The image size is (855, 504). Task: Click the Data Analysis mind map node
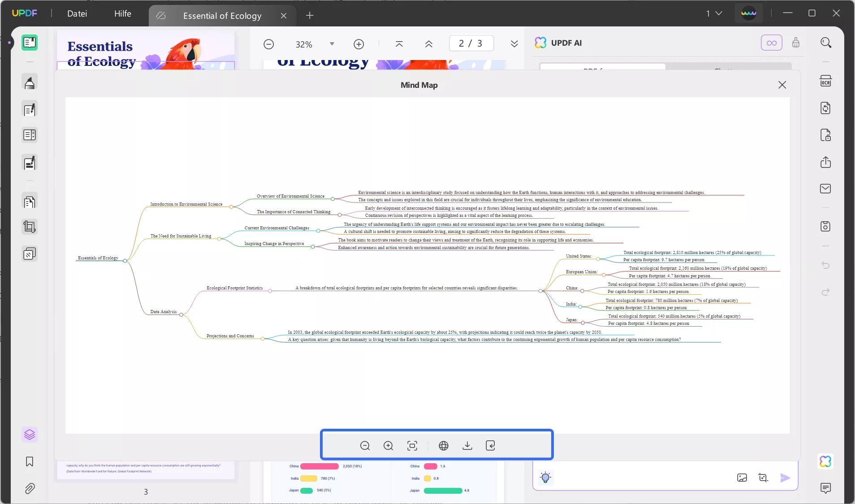click(164, 312)
